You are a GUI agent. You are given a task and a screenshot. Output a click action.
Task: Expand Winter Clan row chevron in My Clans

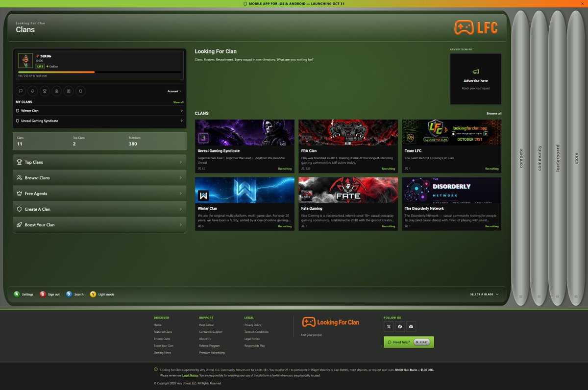[181, 111]
